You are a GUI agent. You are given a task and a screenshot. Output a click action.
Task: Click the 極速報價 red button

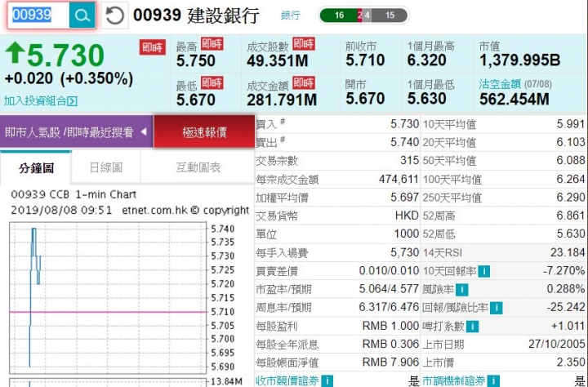(204, 132)
